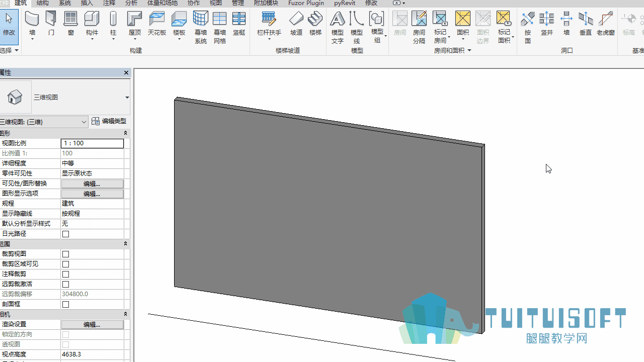The image size is (644, 362).
Task: Toggle the 日光路径 checkbox
Action: point(65,234)
